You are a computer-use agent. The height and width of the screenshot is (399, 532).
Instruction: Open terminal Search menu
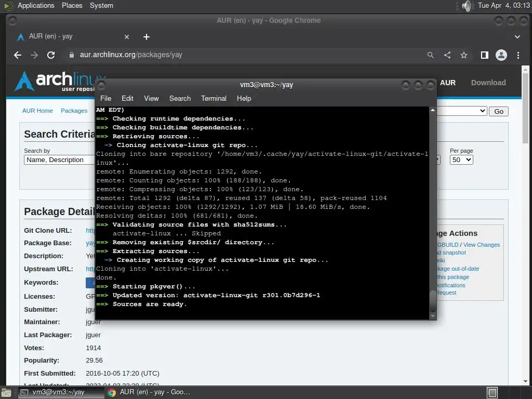[x=180, y=98]
